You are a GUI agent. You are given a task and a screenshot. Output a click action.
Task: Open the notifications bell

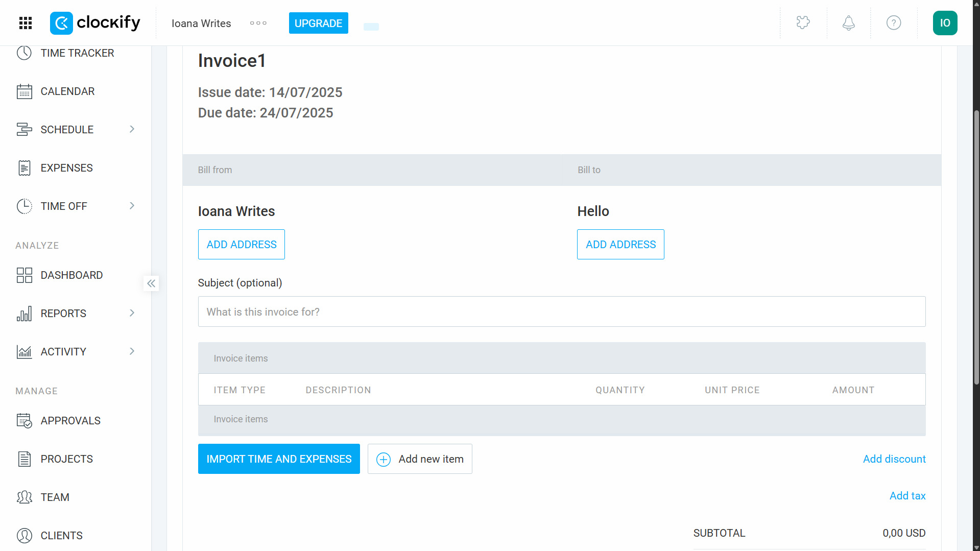[x=848, y=22]
